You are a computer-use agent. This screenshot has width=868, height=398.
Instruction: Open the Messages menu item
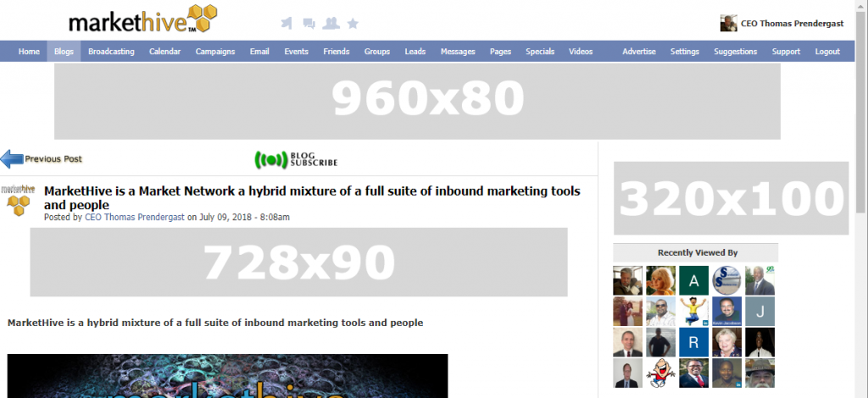458,52
